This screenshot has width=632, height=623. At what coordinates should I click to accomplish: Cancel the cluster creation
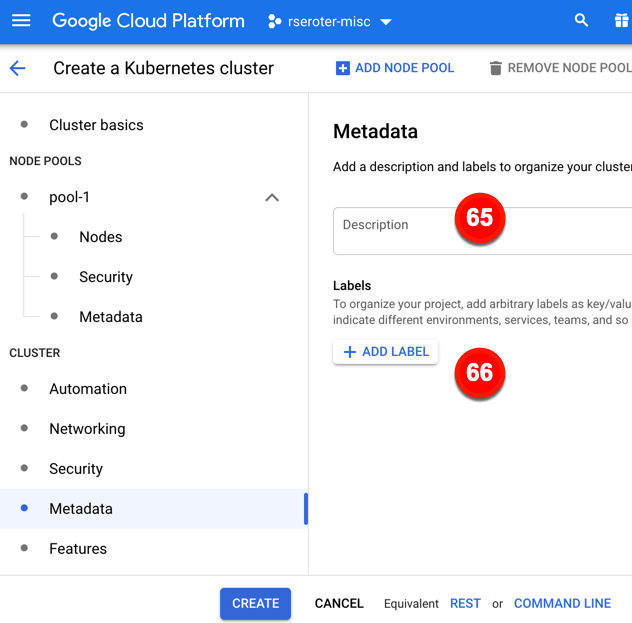tap(339, 603)
